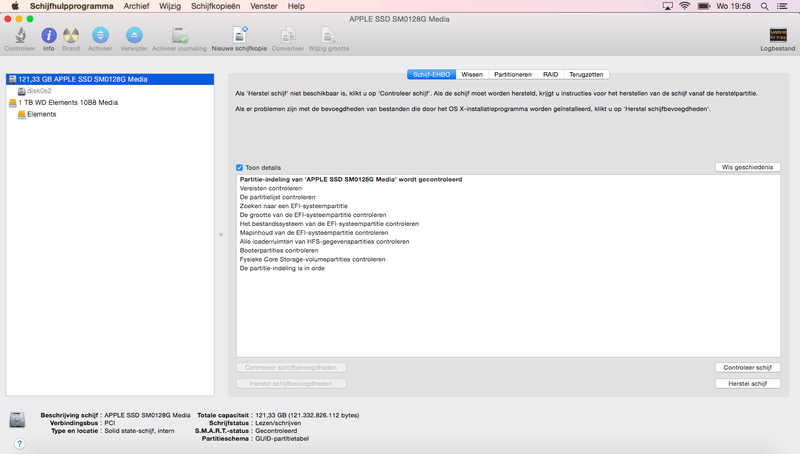
Task: Click log line 'Booterpartities controleren'
Action: (279, 250)
